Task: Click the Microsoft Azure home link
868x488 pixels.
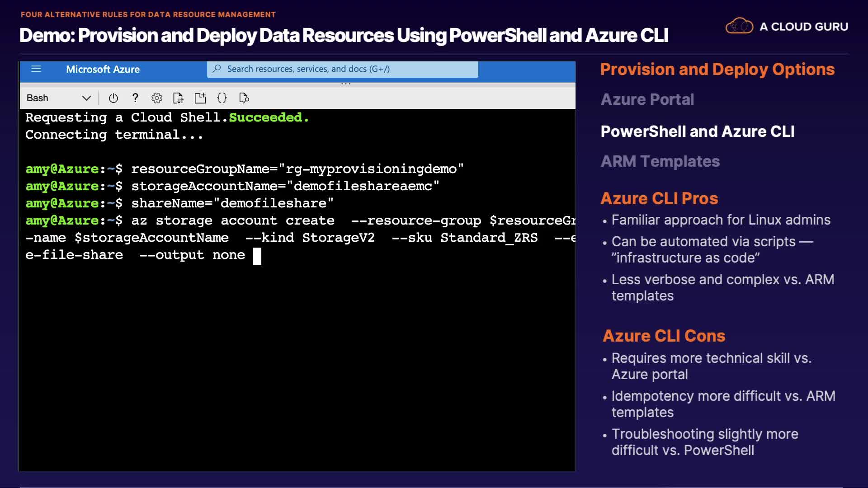Action: pyautogui.click(x=103, y=69)
